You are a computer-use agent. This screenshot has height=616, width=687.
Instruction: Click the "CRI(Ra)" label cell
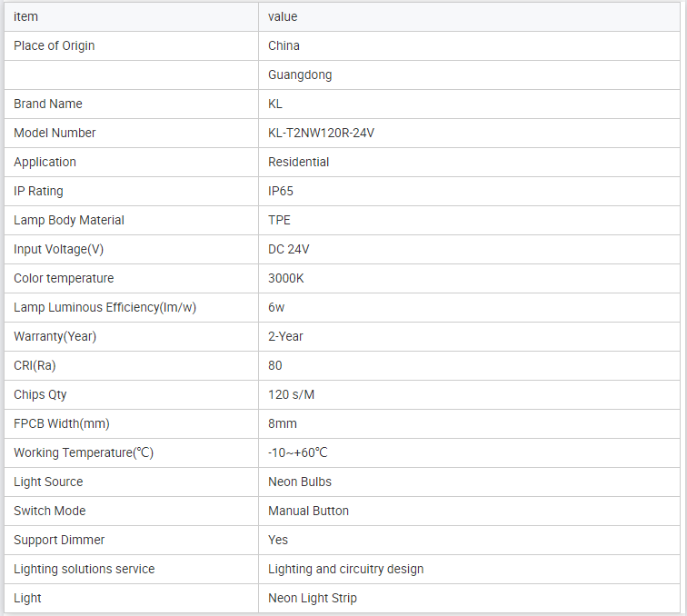tap(35, 365)
